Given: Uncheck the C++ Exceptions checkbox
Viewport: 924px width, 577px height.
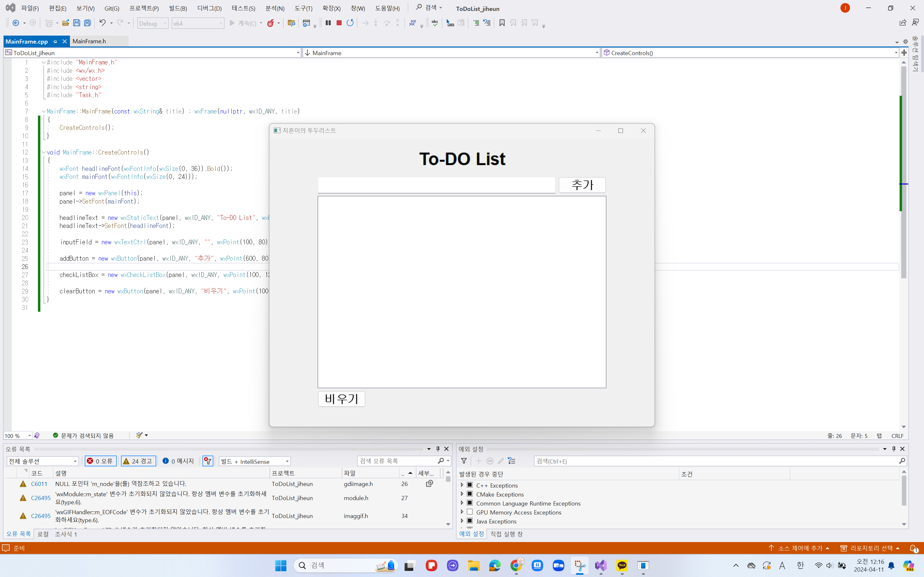Looking at the screenshot, I should coord(470,485).
